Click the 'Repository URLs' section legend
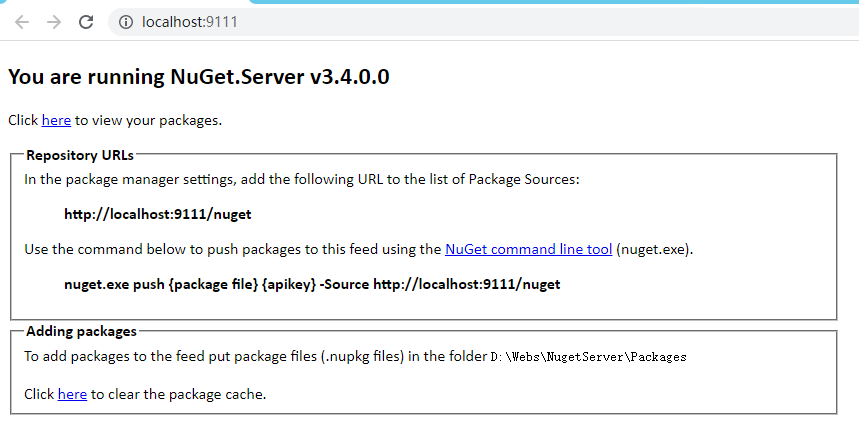Viewport: 859px width, 427px height. (80, 156)
